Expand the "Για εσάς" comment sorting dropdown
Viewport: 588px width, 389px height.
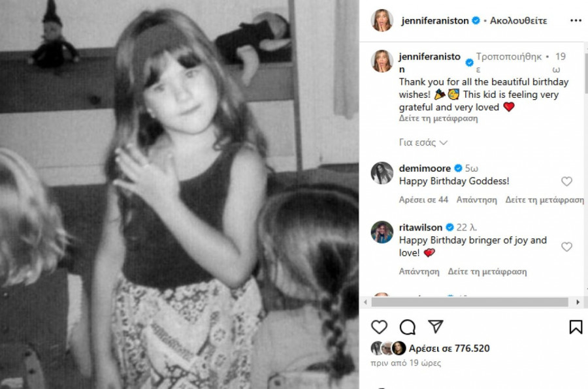[x=423, y=142]
